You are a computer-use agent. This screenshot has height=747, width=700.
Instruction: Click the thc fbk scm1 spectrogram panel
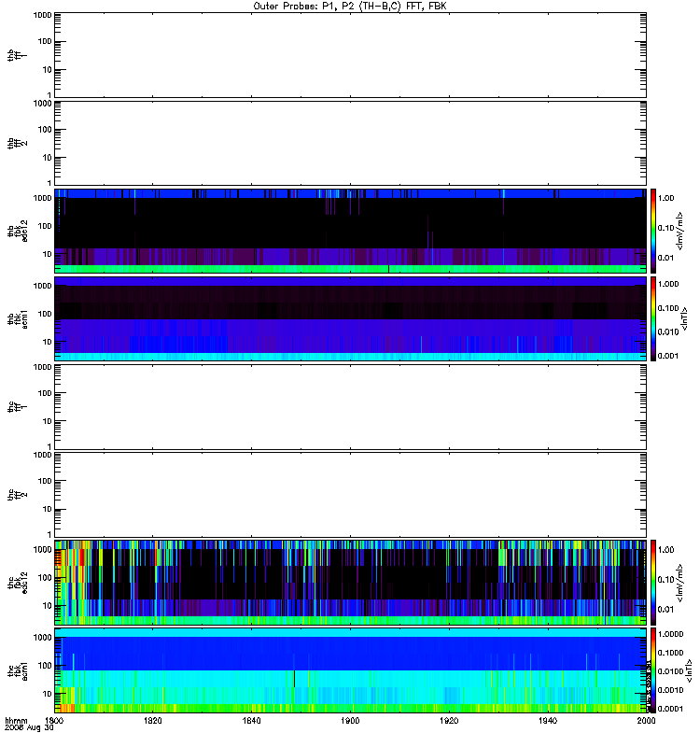[x=350, y=670]
